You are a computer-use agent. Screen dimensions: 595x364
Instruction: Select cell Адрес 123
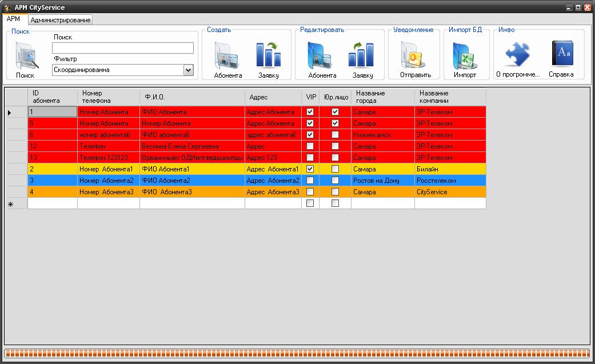tap(273, 158)
